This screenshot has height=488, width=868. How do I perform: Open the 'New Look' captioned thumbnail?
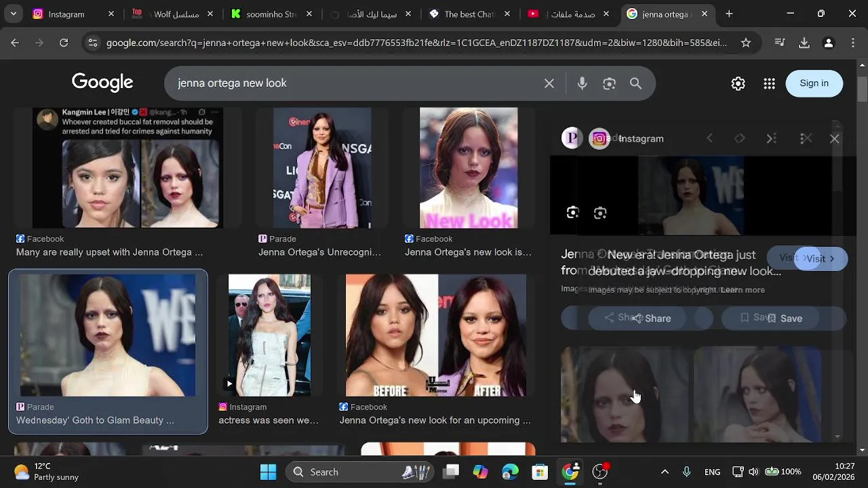coord(469,167)
